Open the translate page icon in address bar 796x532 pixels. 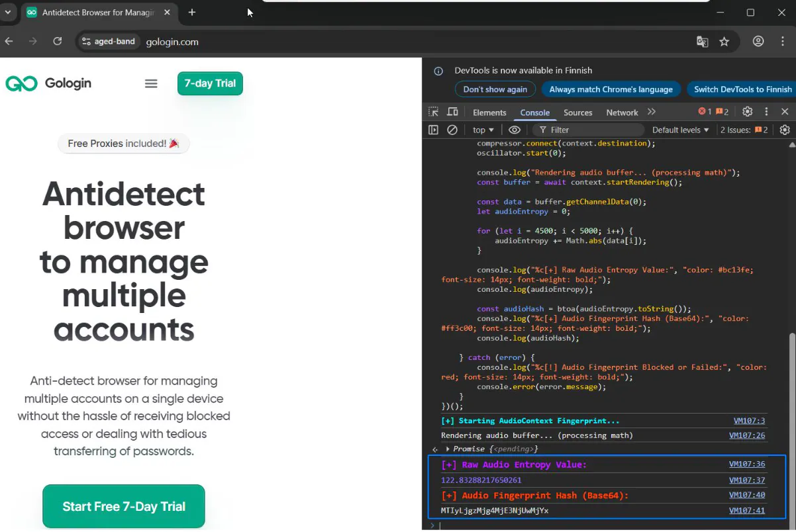click(x=703, y=42)
